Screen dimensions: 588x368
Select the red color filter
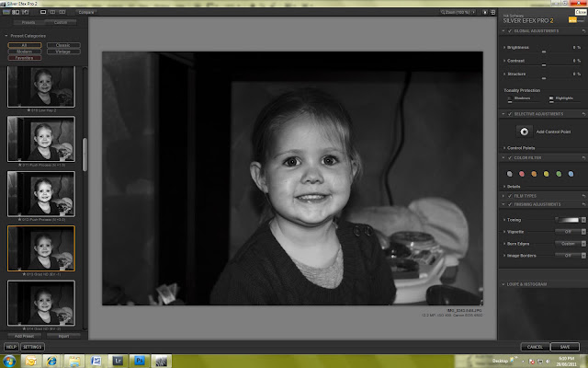tap(522, 174)
